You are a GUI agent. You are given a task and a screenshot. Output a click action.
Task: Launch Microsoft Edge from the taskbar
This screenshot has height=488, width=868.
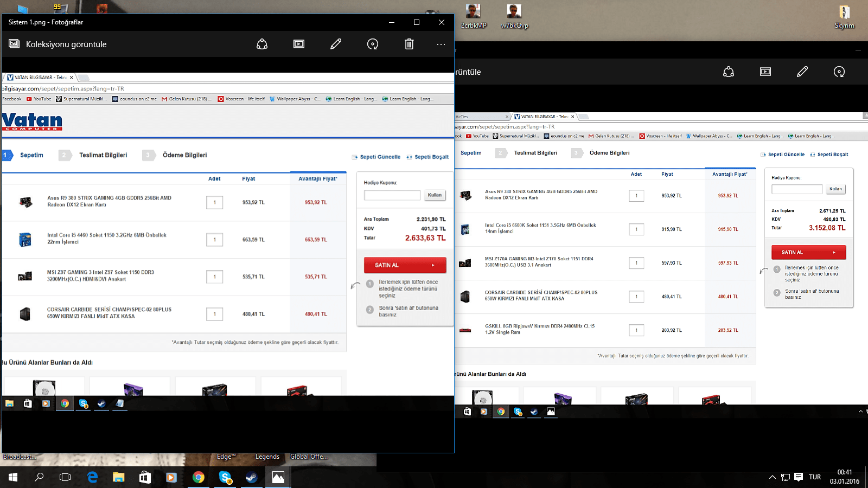coord(92,477)
